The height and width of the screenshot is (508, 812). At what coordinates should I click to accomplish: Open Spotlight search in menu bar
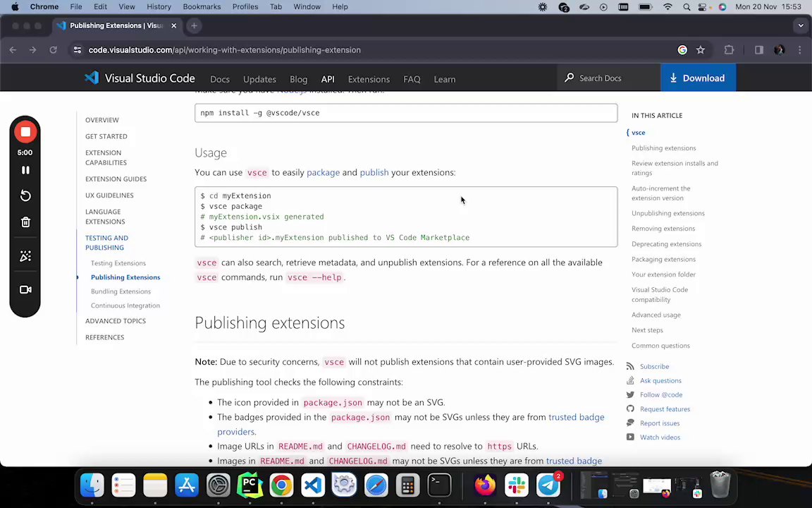pos(686,7)
